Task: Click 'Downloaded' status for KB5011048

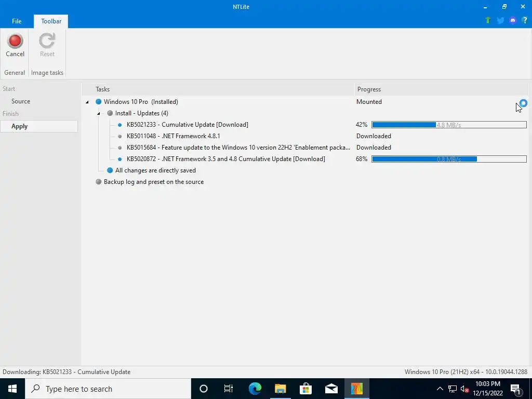Action: 374,136
